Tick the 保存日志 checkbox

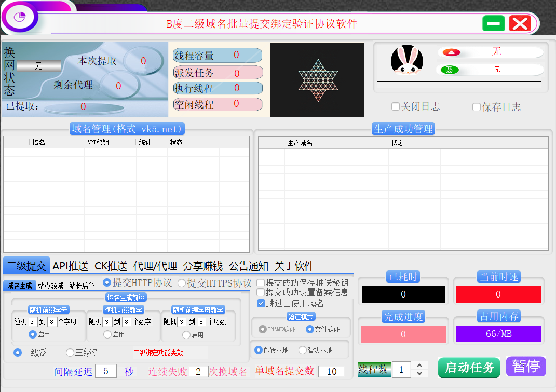[476, 107]
